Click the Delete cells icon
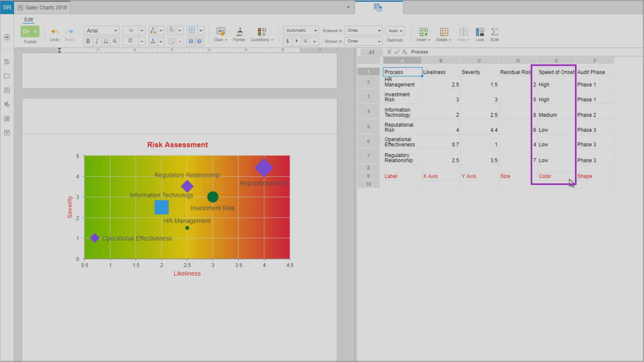Image resolution: width=644 pixels, height=362 pixels. [444, 32]
